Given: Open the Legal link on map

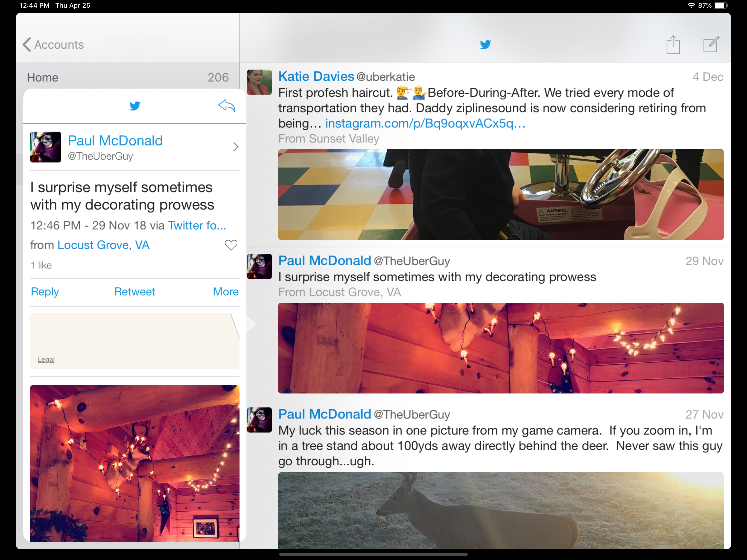Looking at the screenshot, I should [46, 359].
